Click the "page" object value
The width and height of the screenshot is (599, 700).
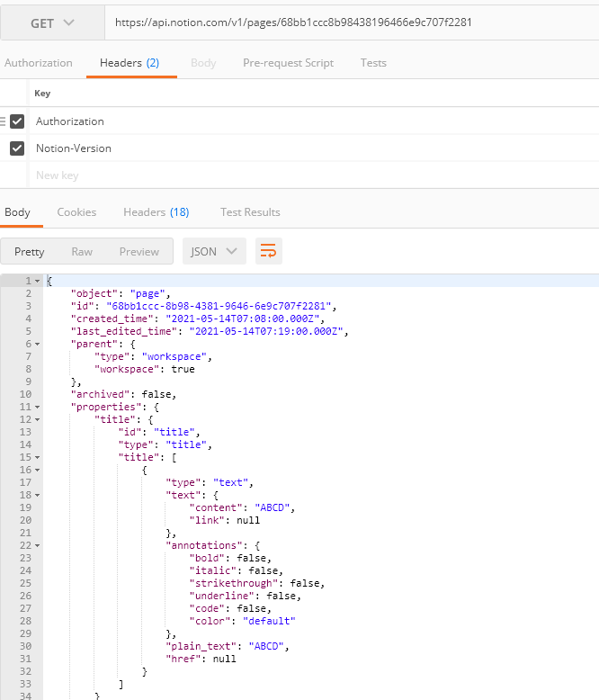(148, 293)
